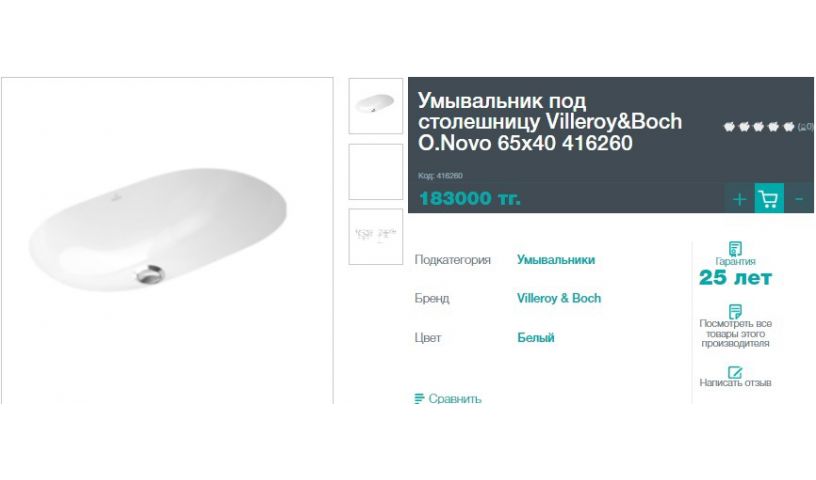Open the Villeroy & Boch brand link
816x480 pixels.
point(559,298)
